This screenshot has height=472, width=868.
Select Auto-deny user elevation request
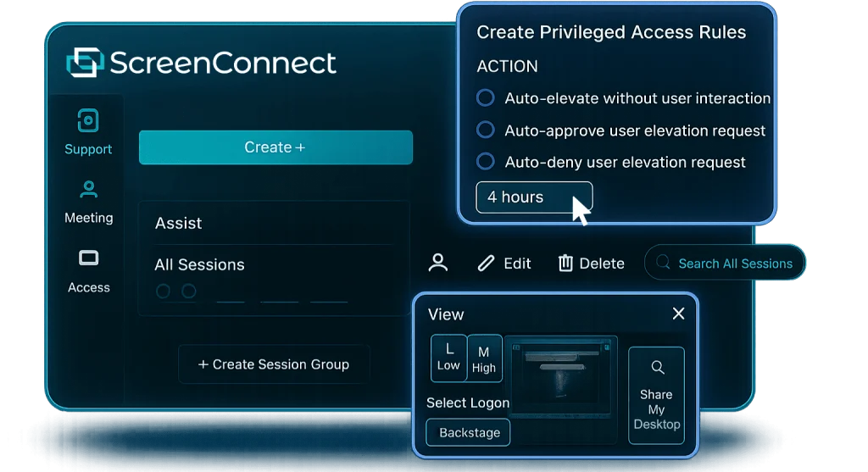[486, 162]
